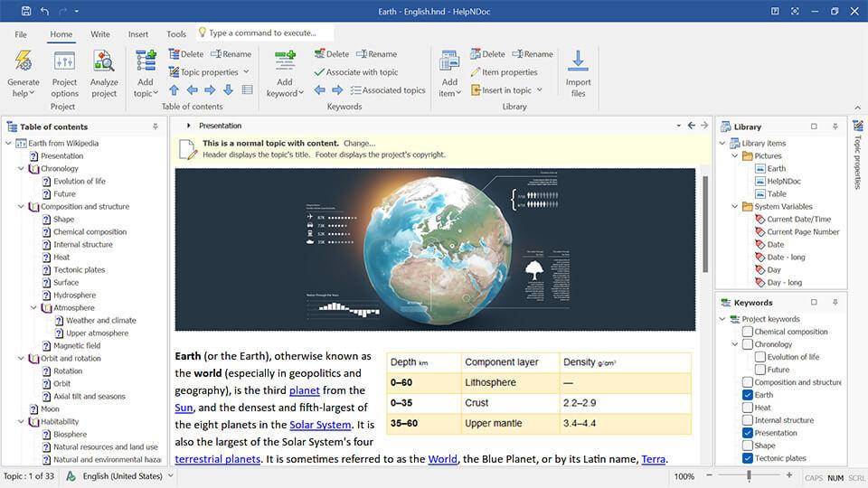Check the Chemical composition keyword

point(747,332)
